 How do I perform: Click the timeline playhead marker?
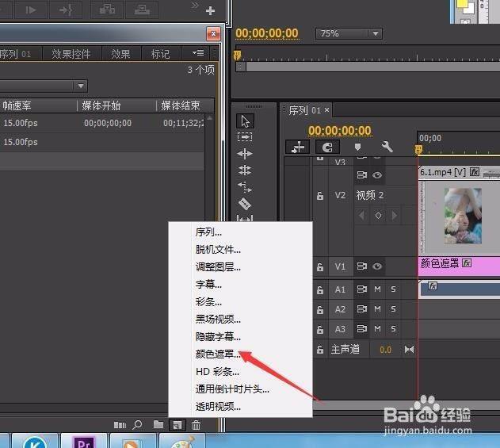coord(418,149)
